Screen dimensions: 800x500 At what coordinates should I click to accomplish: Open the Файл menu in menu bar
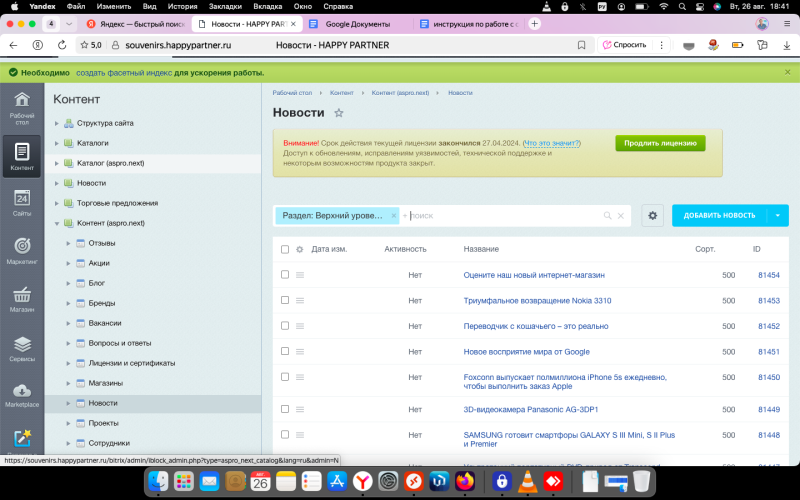76,6
